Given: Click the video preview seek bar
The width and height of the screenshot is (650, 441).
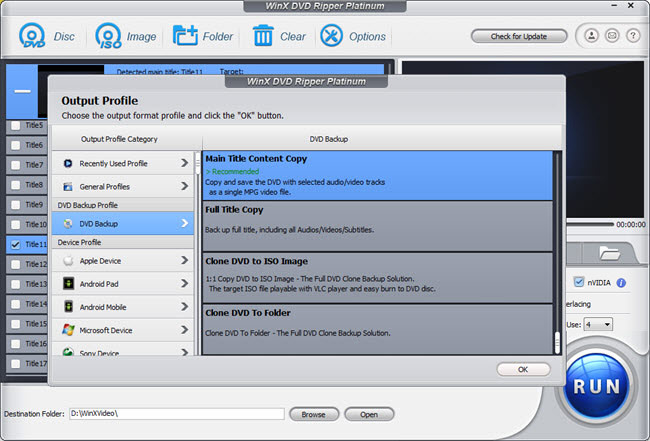Looking at the screenshot, I should pyautogui.click(x=590, y=224).
